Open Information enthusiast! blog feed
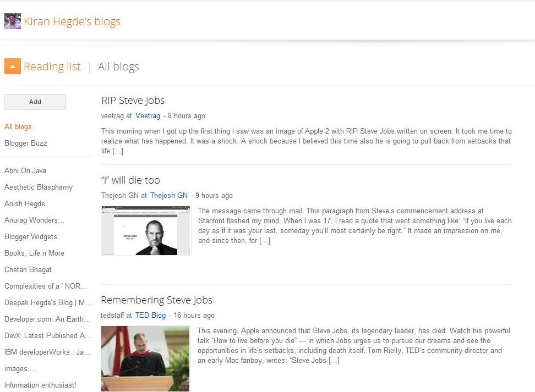The image size is (535, 392). pyautogui.click(x=40, y=385)
